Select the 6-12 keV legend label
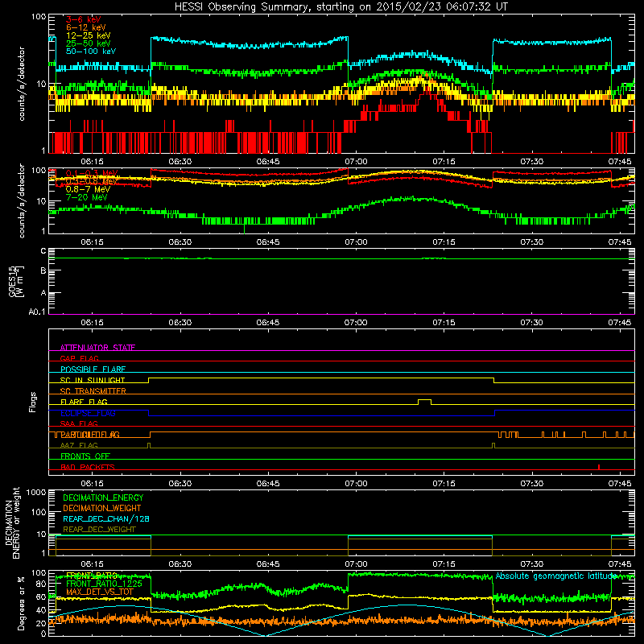Screen dimensions: 644x644 [86, 27]
